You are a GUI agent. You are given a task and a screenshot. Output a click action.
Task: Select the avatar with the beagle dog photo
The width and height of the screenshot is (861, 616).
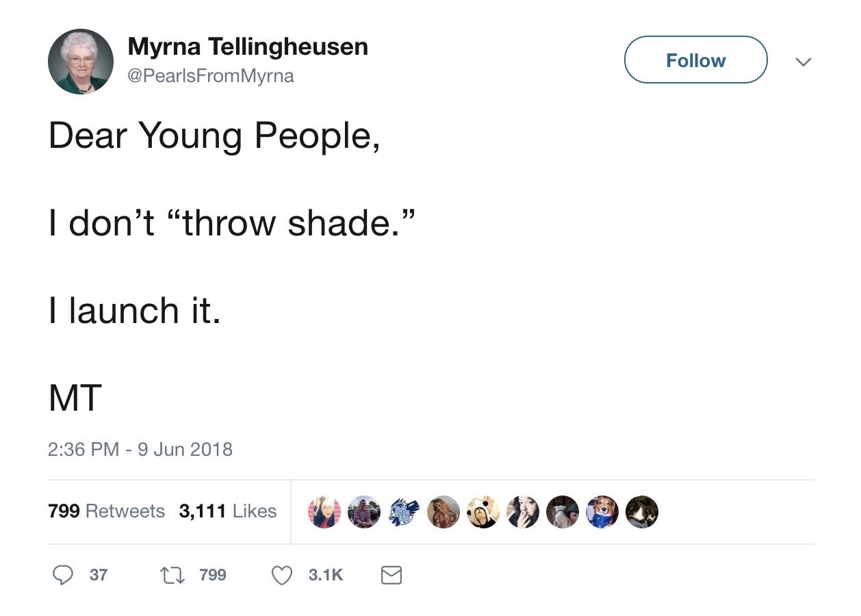click(x=602, y=511)
